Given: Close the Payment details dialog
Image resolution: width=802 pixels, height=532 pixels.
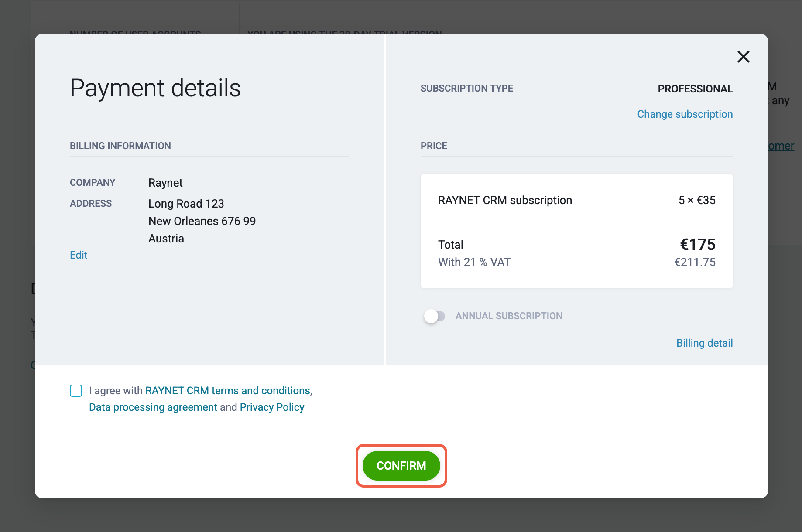Looking at the screenshot, I should (x=743, y=57).
